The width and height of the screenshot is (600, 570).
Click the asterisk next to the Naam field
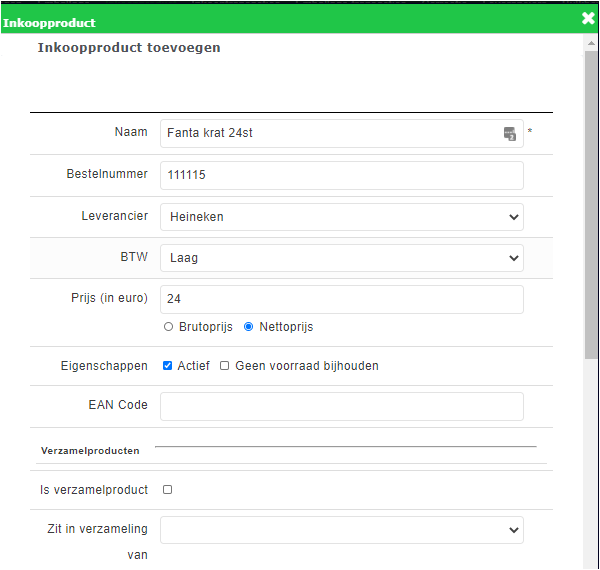(x=530, y=133)
